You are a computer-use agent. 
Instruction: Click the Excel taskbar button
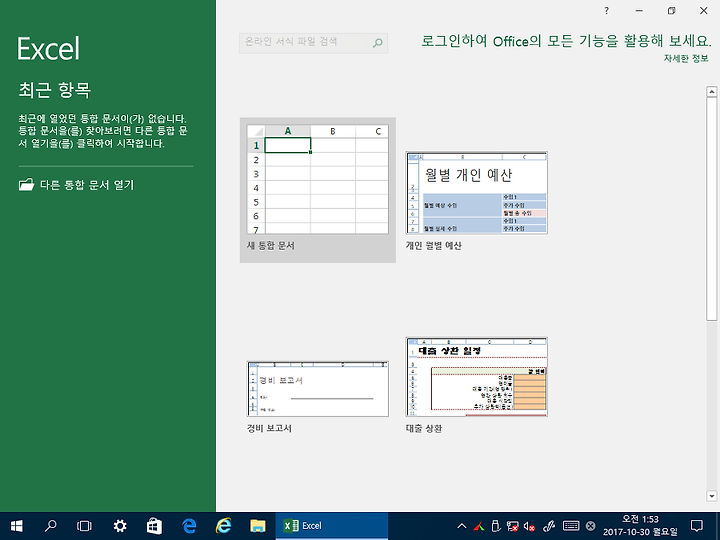pyautogui.click(x=332, y=526)
